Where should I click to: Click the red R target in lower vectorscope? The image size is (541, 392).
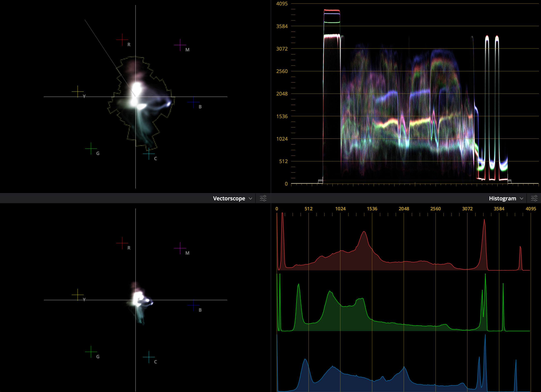[x=122, y=243]
